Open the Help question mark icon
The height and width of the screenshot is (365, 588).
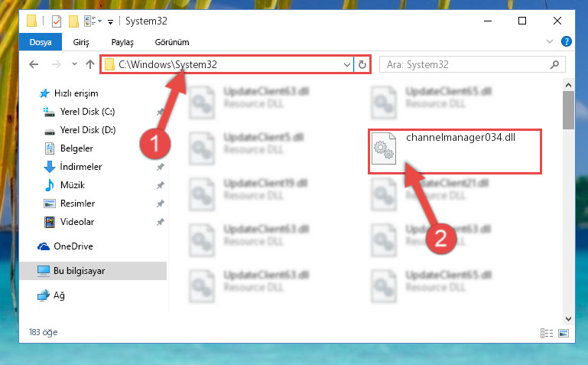(x=567, y=41)
